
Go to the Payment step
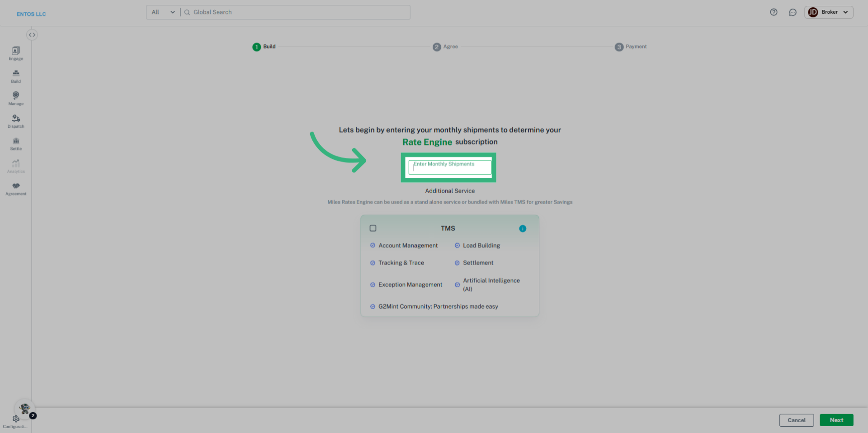pyautogui.click(x=631, y=47)
